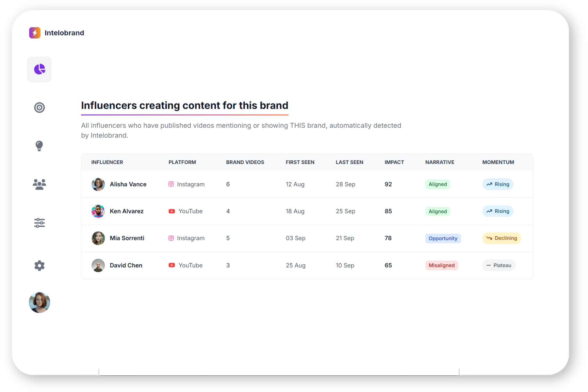588x392 pixels.
Task: Open Alisha Vance's influencer profile
Action: (128, 184)
